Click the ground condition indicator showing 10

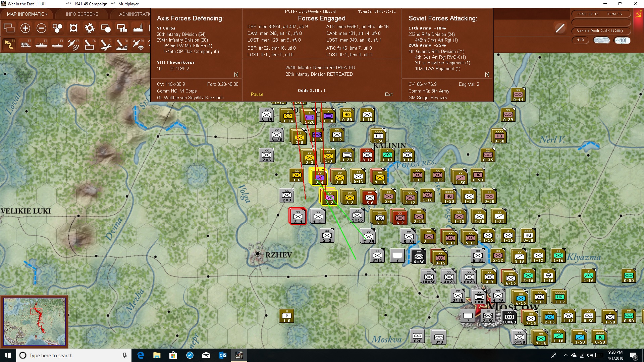click(x=622, y=40)
